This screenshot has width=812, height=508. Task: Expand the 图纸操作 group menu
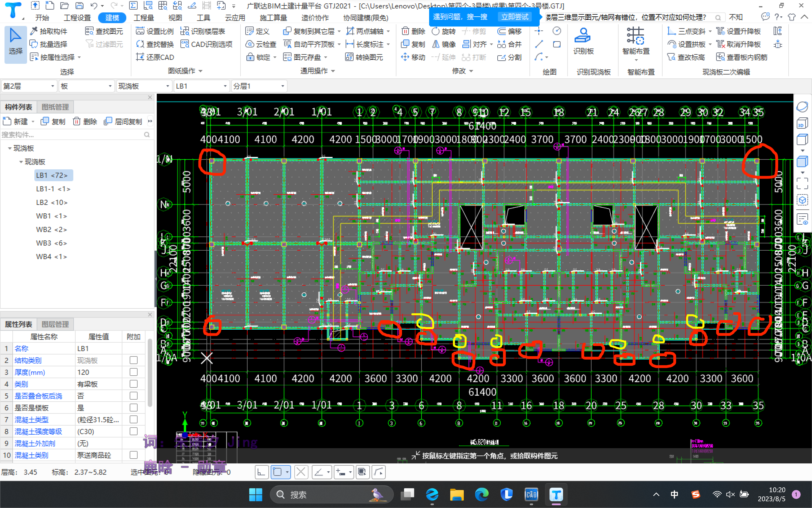pyautogui.click(x=185, y=71)
